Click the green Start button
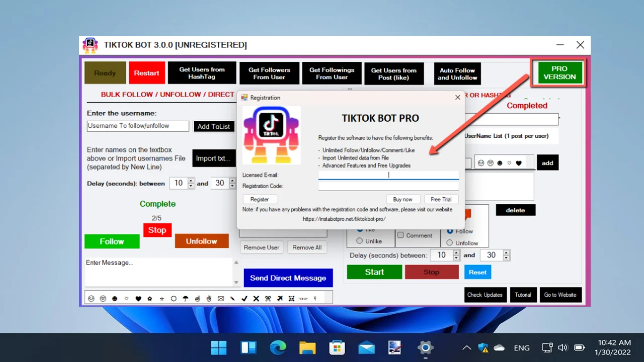The height and width of the screenshot is (362, 644). tap(375, 272)
